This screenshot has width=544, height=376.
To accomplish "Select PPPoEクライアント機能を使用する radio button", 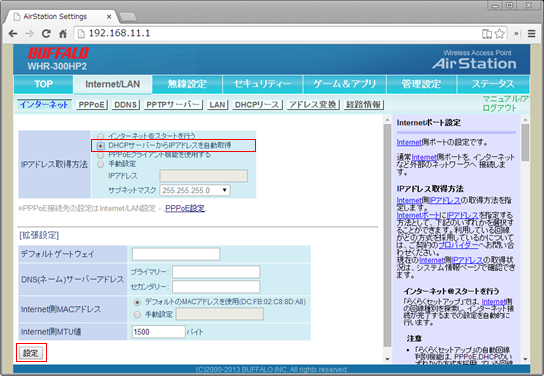I will (101, 155).
